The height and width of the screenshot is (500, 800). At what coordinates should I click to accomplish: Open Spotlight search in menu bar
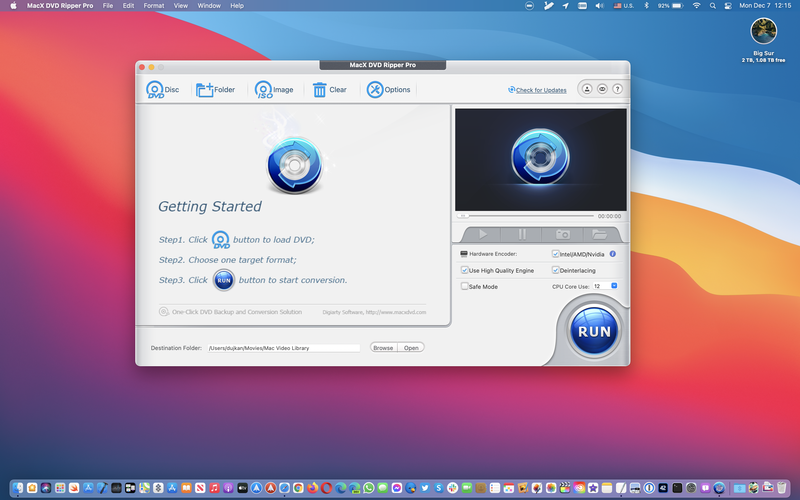(712, 6)
